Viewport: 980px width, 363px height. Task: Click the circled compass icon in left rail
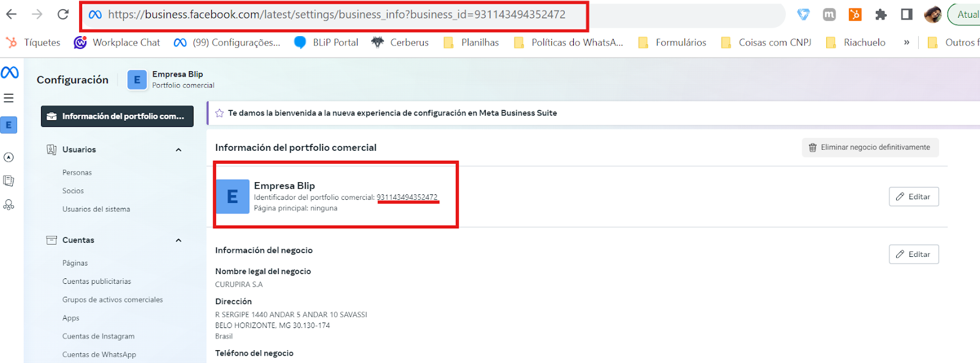coord(9,158)
